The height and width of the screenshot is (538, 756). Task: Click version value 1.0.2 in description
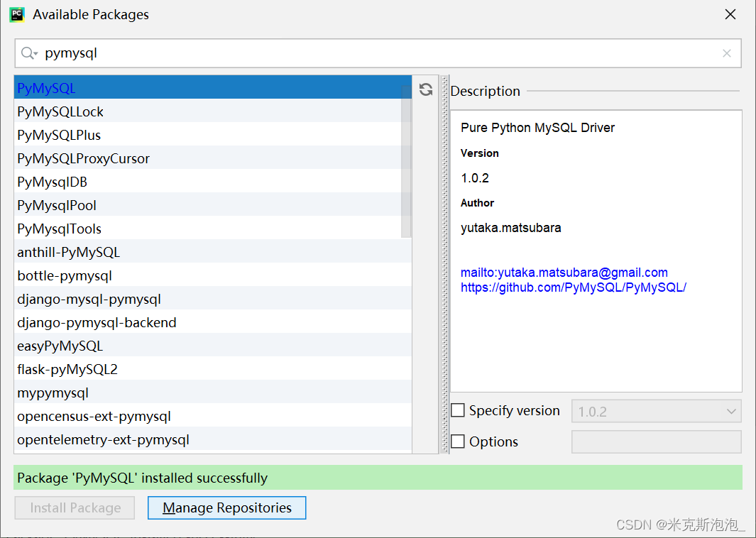tap(474, 178)
